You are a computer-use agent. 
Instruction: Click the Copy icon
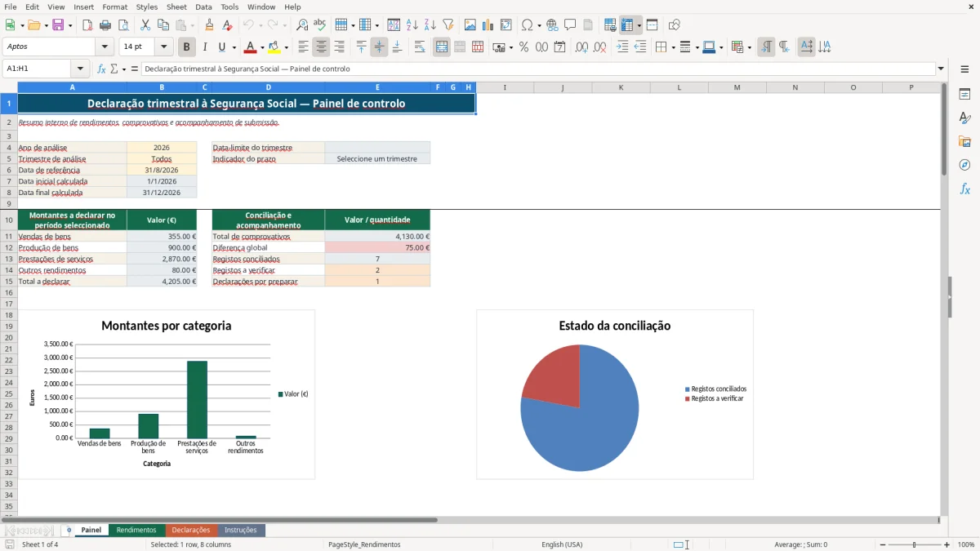coord(163,25)
